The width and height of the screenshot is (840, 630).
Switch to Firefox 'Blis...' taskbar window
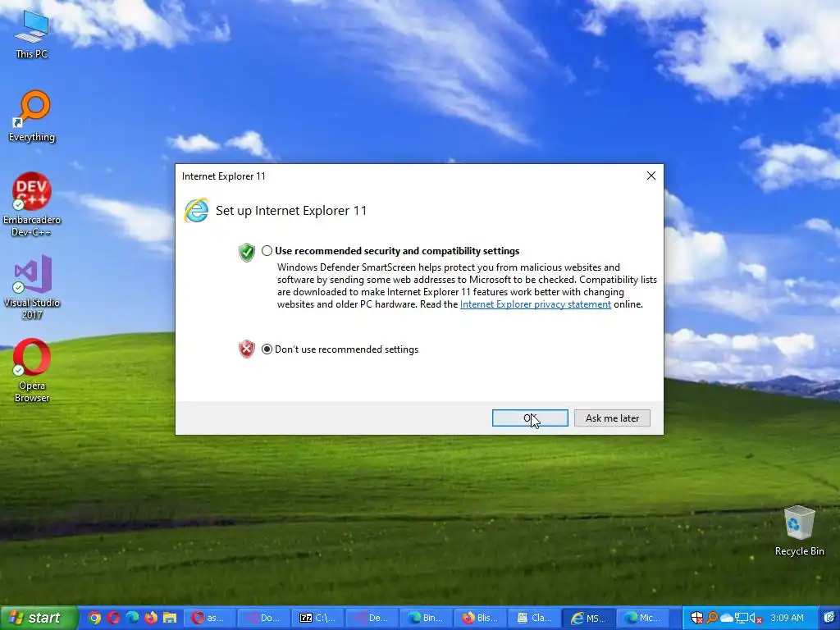[481, 618]
